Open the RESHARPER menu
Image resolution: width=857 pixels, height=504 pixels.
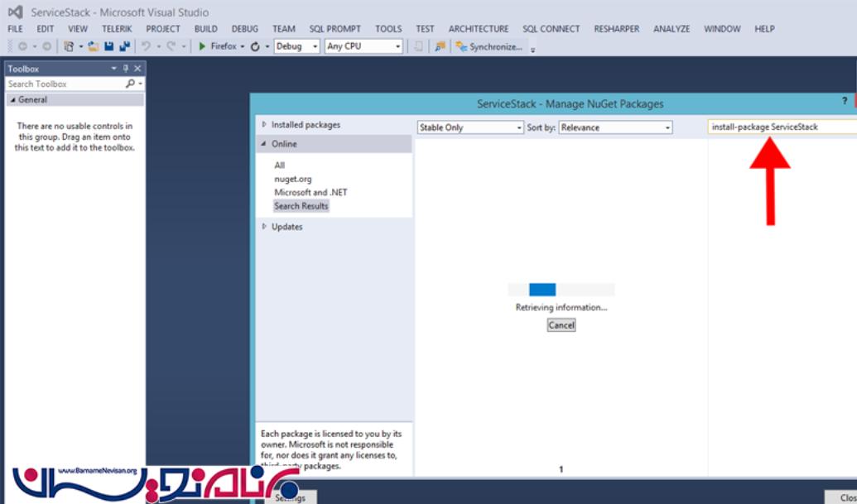617,28
